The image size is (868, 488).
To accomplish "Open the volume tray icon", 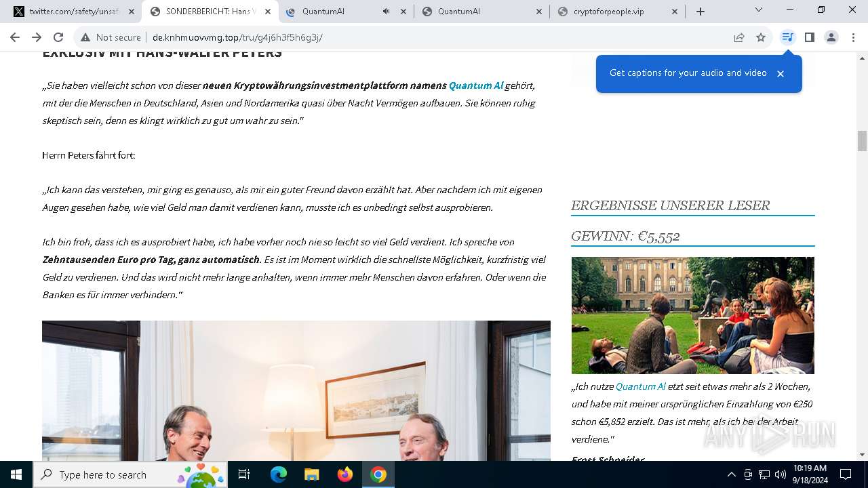I will (x=781, y=474).
